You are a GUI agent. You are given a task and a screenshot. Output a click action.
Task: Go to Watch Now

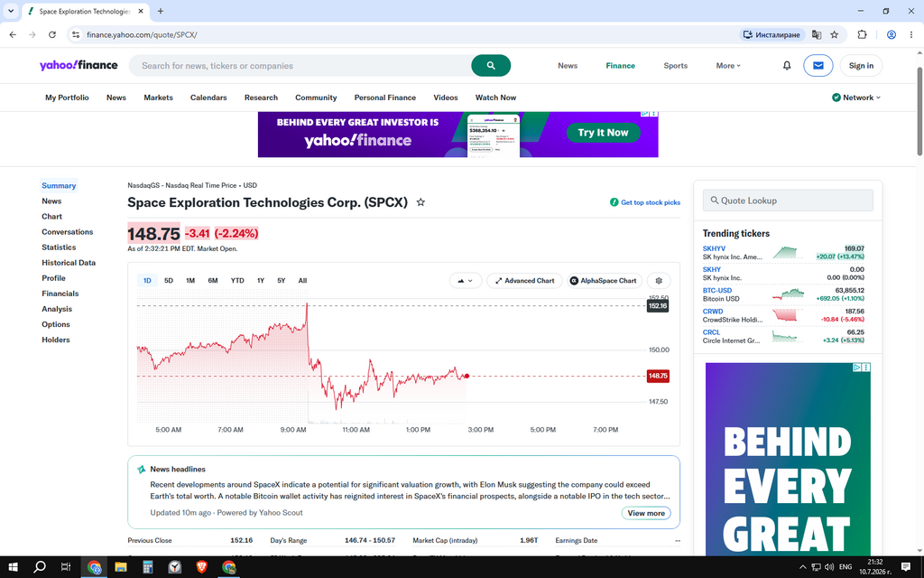coord(495,98)
